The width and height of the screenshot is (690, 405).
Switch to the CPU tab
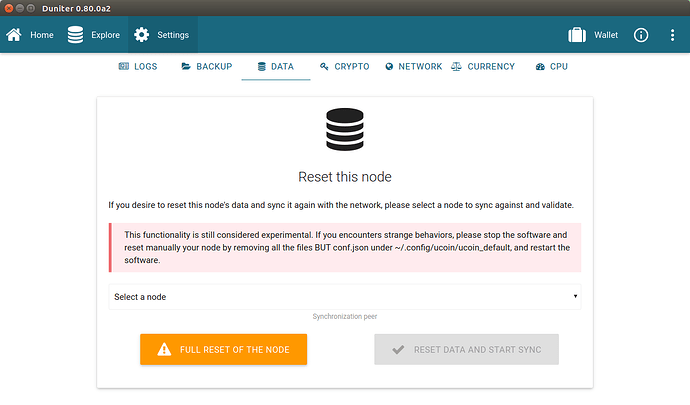click(x=551, y=66)
